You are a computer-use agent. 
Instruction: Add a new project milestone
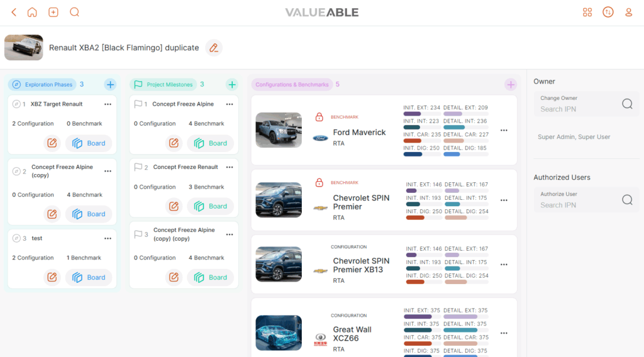[232, 84]
